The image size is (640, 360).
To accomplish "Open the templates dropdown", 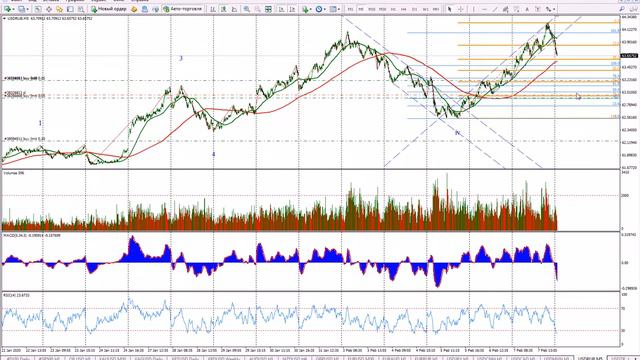I will (339, 9).
